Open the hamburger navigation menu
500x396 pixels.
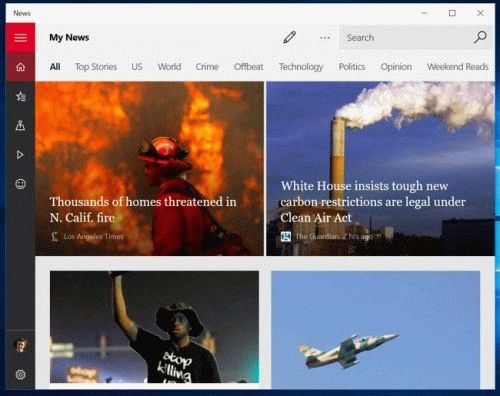[x=20, y=38]
